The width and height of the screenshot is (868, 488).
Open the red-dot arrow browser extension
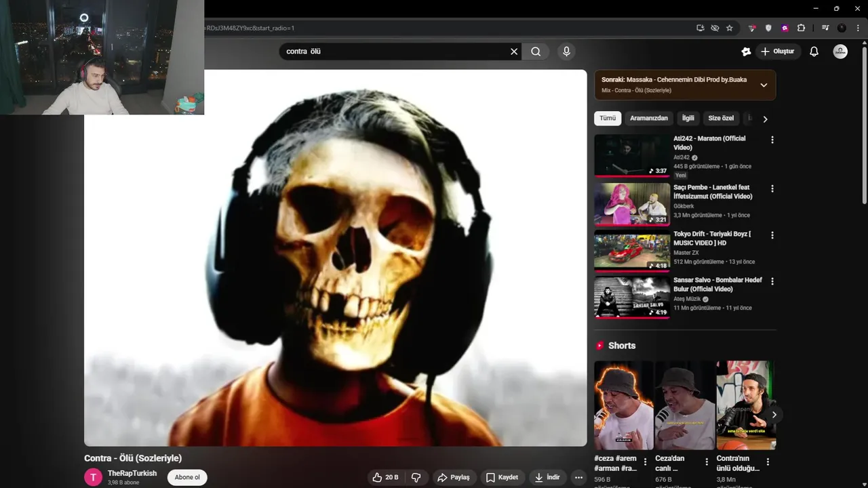[752, 28]
